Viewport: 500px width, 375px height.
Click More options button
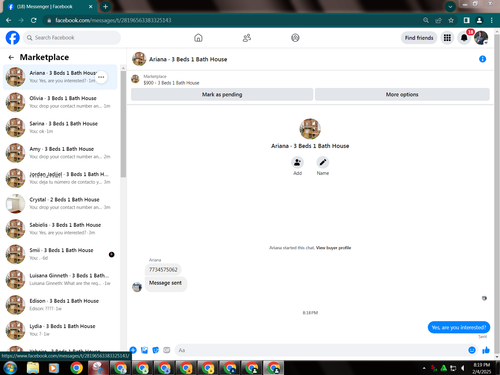402,94
